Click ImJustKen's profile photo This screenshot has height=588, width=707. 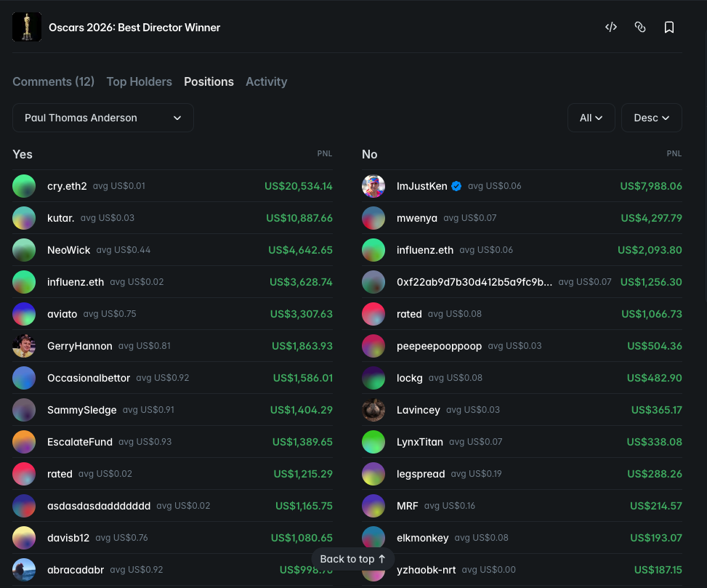(373, 186)
